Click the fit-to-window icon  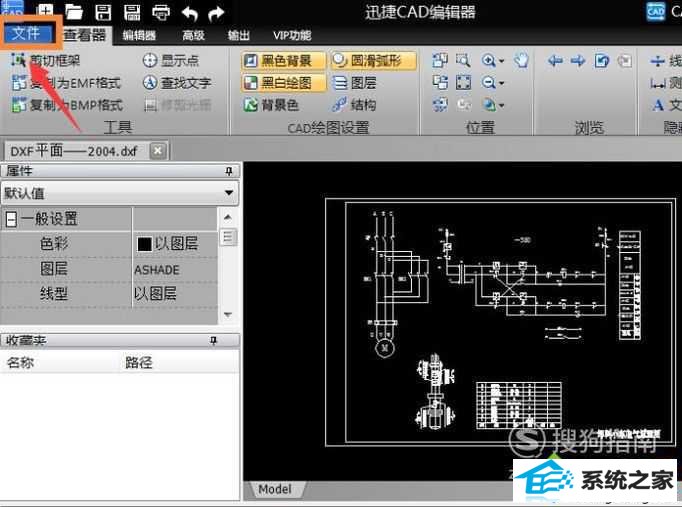pyautogui.click(x=463, y=82)
